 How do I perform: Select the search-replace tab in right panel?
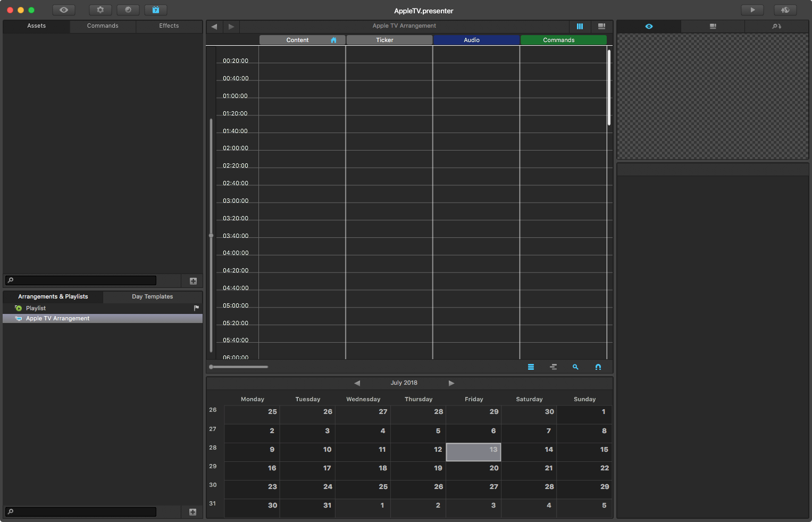777,26
